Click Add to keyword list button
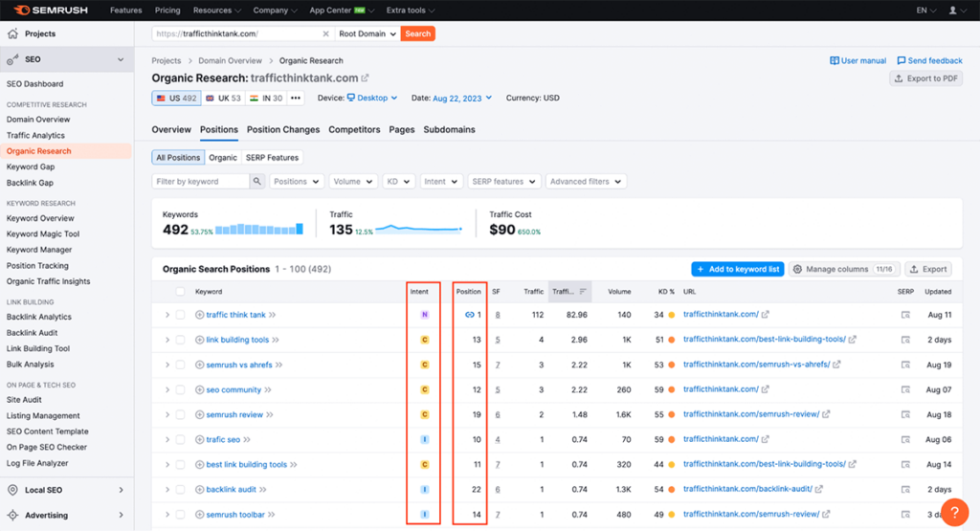 (738, 269)
